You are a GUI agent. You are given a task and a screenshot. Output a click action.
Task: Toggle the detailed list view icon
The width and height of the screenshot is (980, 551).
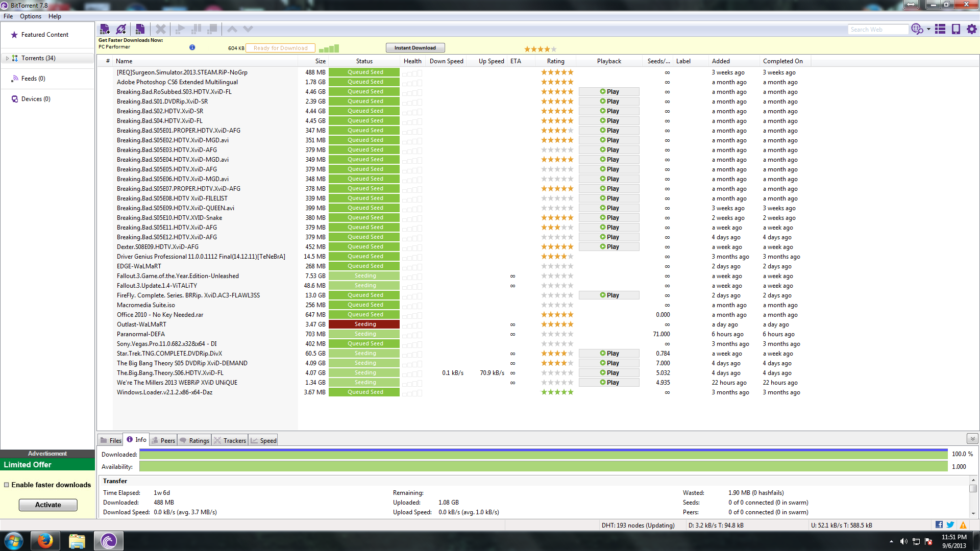point(940,29)
